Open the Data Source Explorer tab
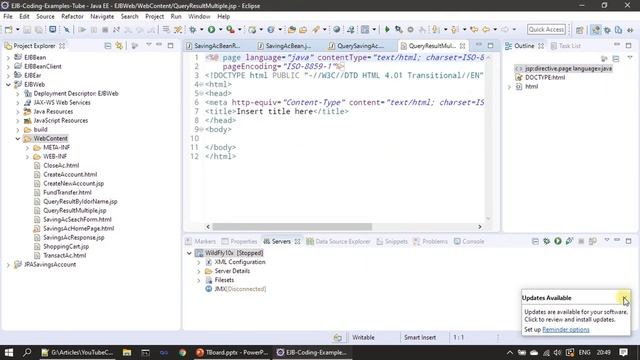Viewport: 640px width, 360px height. click(x=338, y=241)
